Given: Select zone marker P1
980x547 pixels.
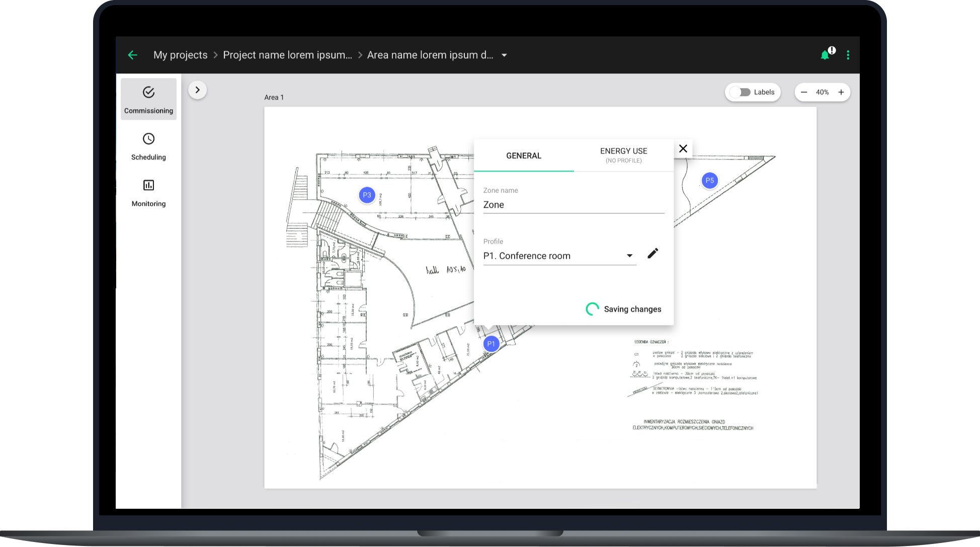Looking at the screenshot, I should click(x=492, y=344).
